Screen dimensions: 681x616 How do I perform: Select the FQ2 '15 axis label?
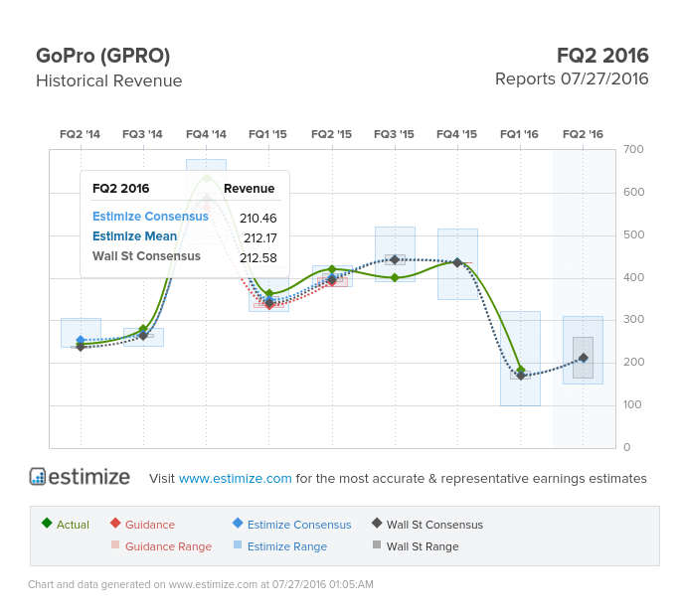(x=331, y=134)
